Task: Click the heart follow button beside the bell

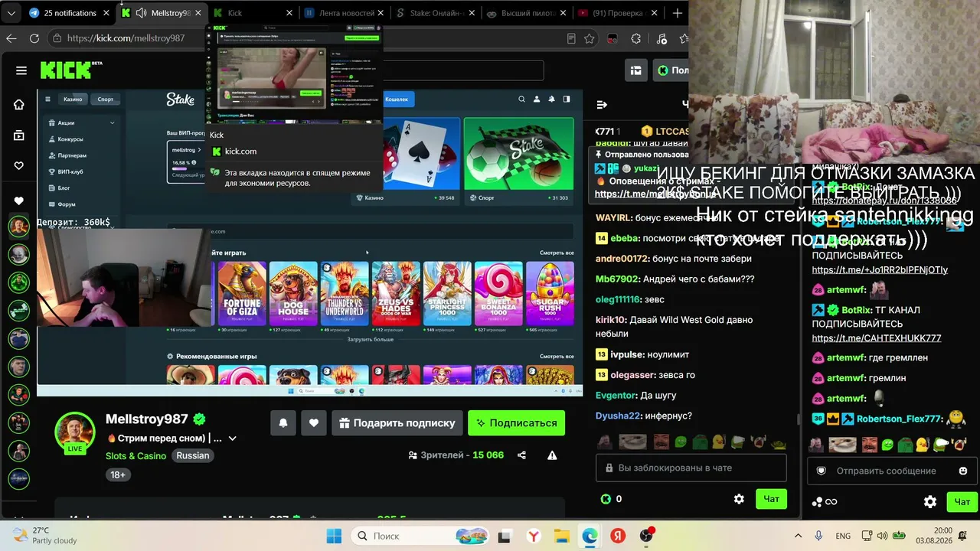Action: (x=314, y=423)
